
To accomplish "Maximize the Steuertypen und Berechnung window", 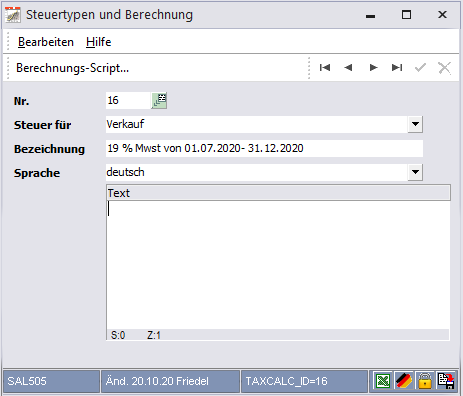I will (x=406, y=15).
